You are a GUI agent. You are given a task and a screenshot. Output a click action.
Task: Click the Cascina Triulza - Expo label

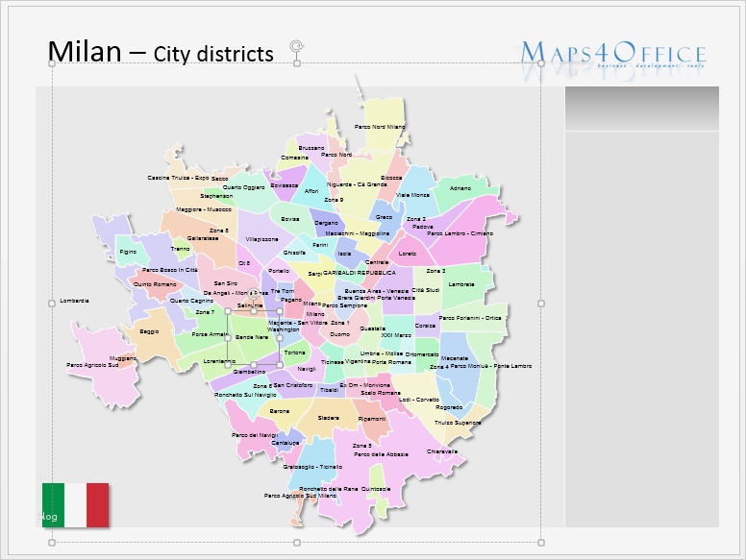click(178, 178)
